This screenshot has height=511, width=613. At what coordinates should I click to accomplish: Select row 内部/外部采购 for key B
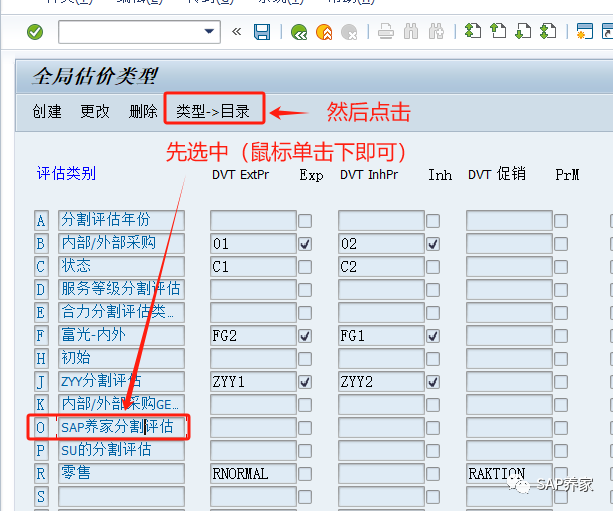[122, 244]
